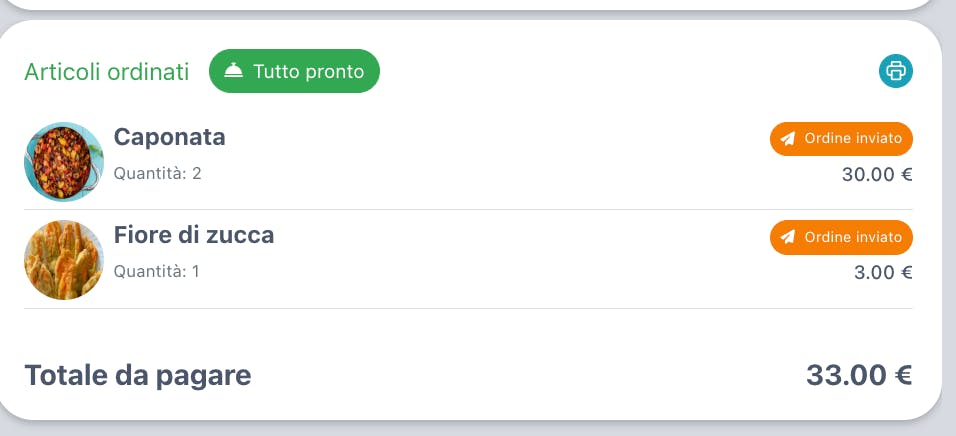
Task: Click the Ordine inviato text for Caponata
Action: (853, 138)
